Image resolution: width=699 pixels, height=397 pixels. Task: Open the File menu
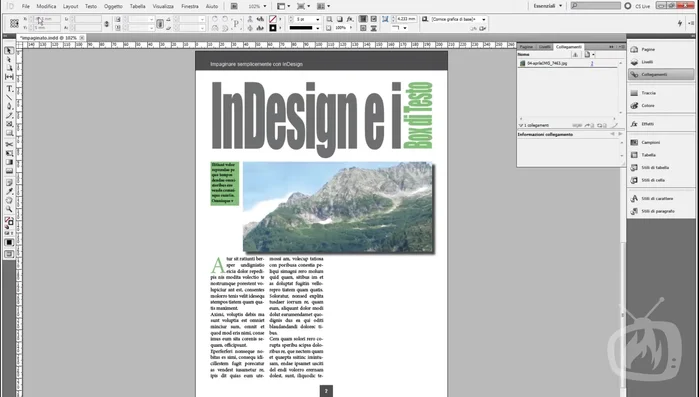(26, 6)
